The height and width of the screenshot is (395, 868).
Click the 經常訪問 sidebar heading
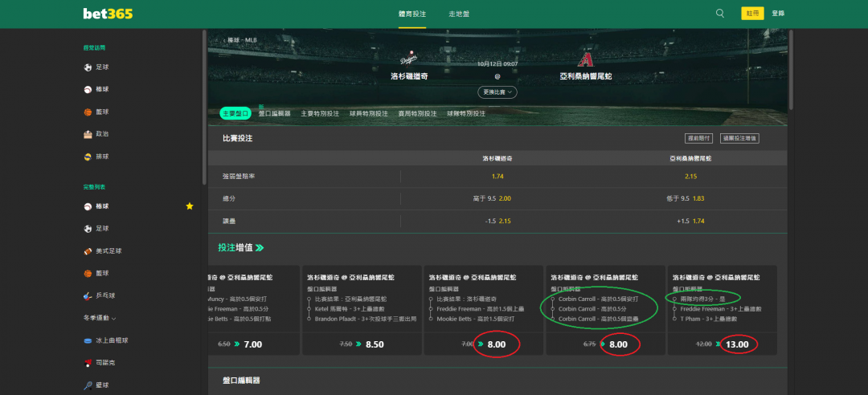click(94, 48)
